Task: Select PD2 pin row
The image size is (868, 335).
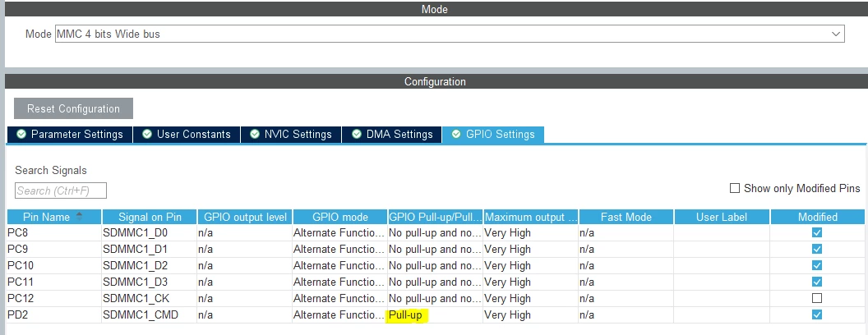Action: coord(436,315)
